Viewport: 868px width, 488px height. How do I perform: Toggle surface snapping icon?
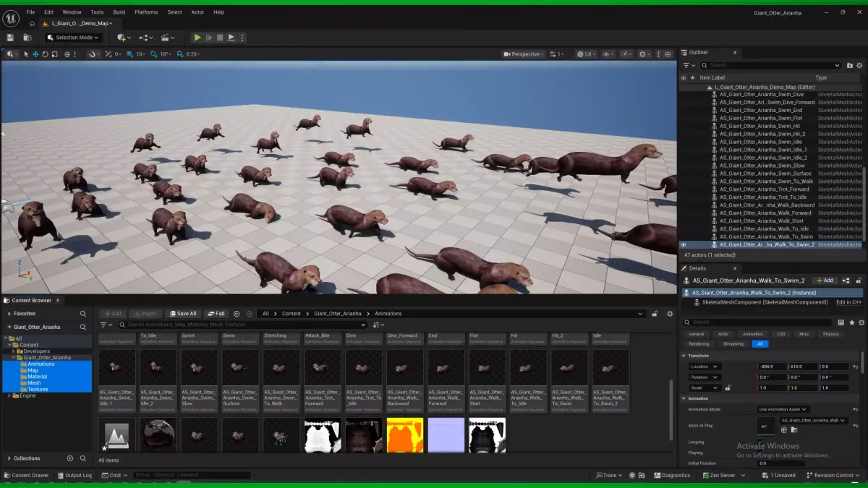coord(93,54)
